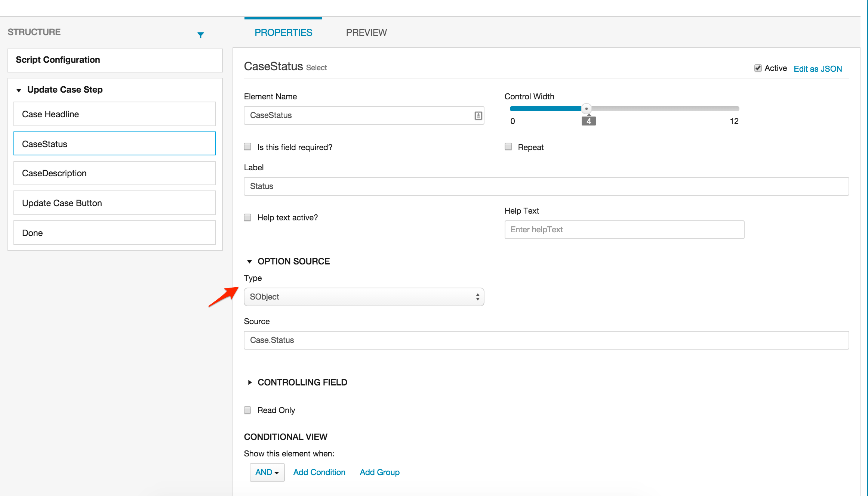868x496 pixels.
Task: Open the Type SObject dropdown
Action: click(x=364, y=297)
